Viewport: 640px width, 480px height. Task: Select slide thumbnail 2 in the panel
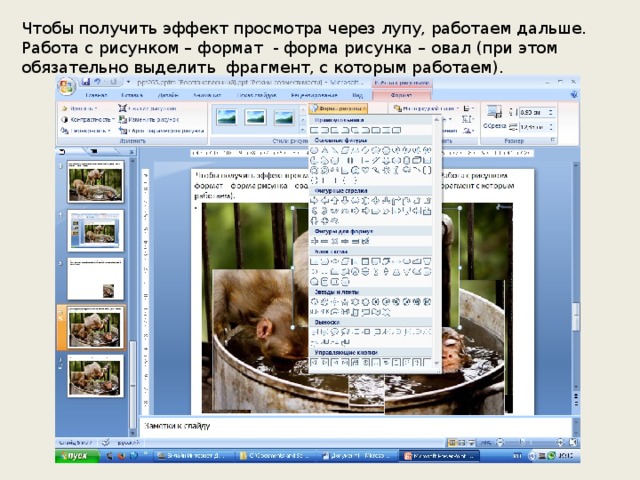coord(96,231)
